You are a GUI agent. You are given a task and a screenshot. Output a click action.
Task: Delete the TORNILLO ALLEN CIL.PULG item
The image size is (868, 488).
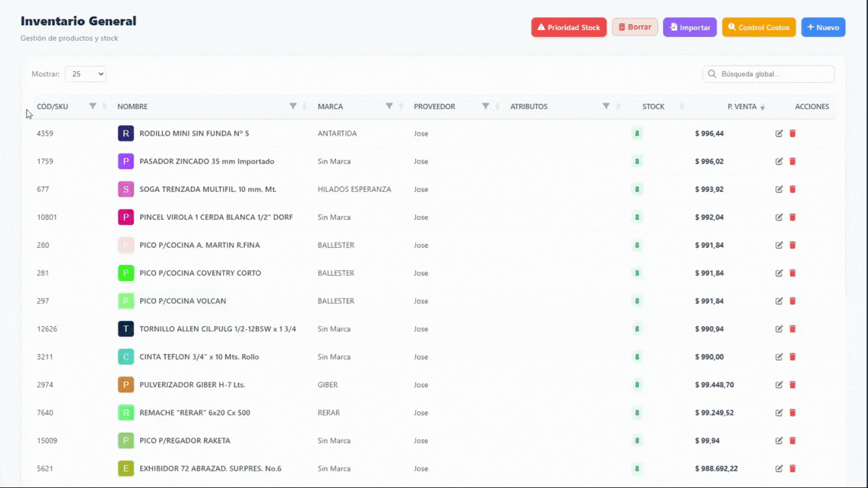tap(792, 328)
